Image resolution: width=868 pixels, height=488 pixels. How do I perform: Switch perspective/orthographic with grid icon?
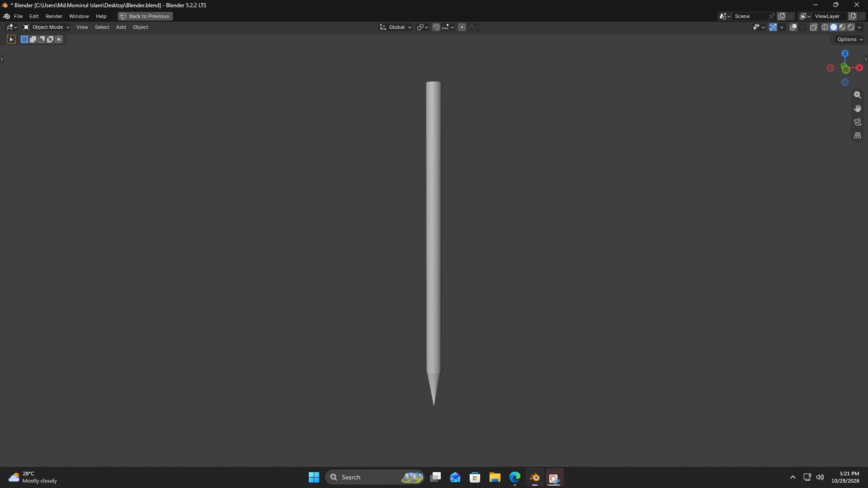point(857,136)
